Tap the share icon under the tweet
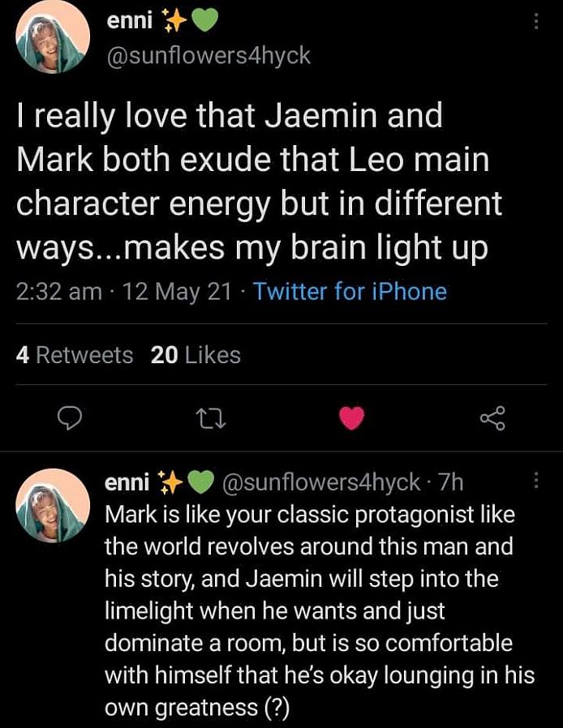Screen dimensions: 563x728 click(492, 418)
